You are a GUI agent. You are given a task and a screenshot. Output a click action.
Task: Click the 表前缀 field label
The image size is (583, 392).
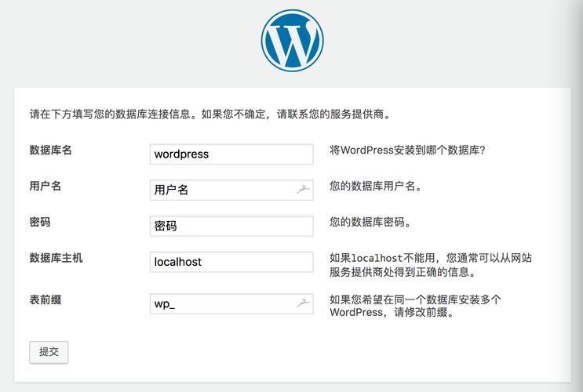coord(46,299)
